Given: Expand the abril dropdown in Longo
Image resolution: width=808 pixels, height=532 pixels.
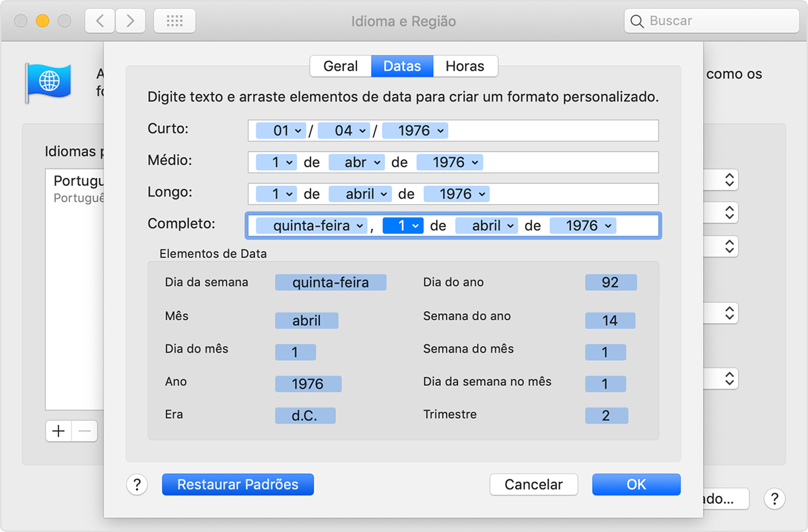Looking at the screenshot, I should tap(360, 194).
